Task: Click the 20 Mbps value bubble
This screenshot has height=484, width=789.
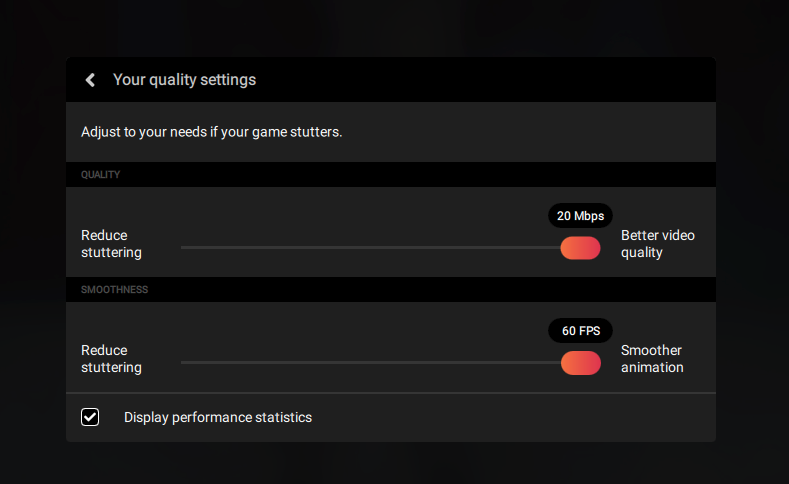Action: 580,216
